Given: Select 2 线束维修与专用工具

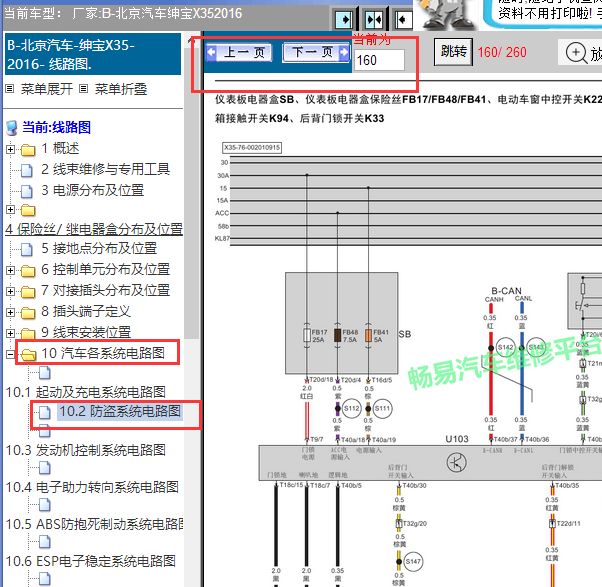Looking at the screenshot, I should click(106, 169).
